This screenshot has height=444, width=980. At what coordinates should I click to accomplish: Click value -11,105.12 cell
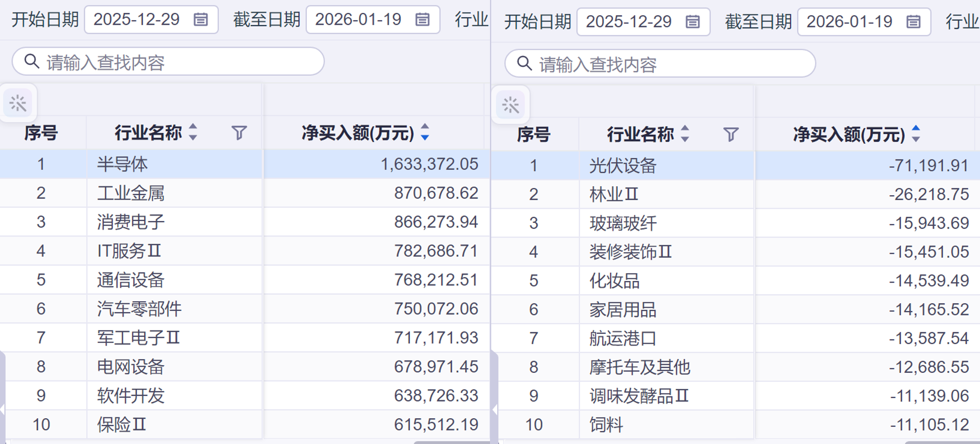(868, 424)
